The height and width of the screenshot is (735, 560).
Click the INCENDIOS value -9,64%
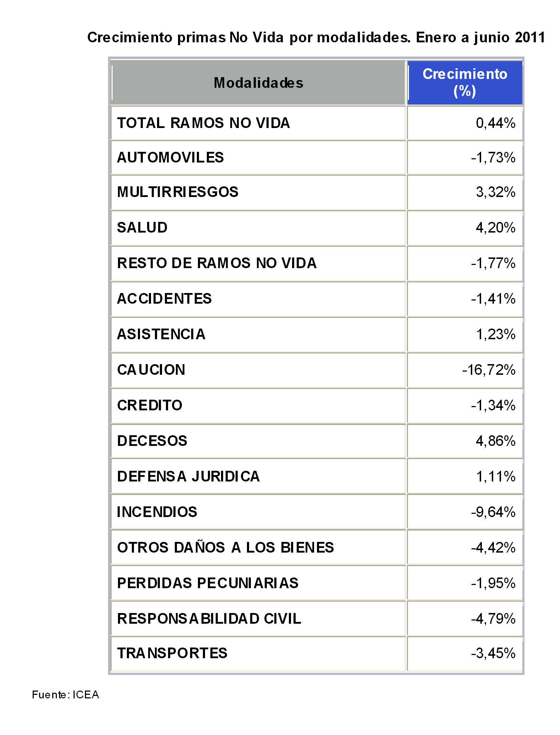pos(493,512)
